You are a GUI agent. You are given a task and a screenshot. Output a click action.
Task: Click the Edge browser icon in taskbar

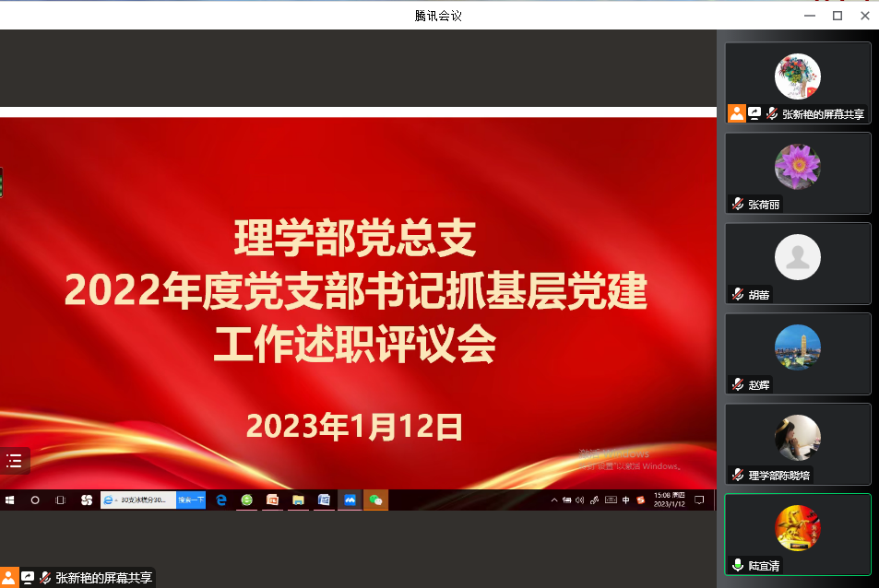point(221,500)
